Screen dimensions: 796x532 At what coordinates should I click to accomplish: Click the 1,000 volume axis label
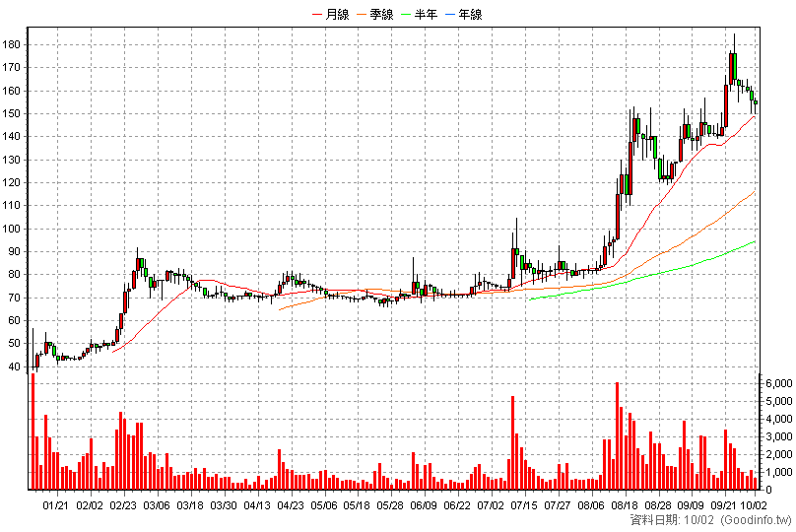tap(778, 472)
